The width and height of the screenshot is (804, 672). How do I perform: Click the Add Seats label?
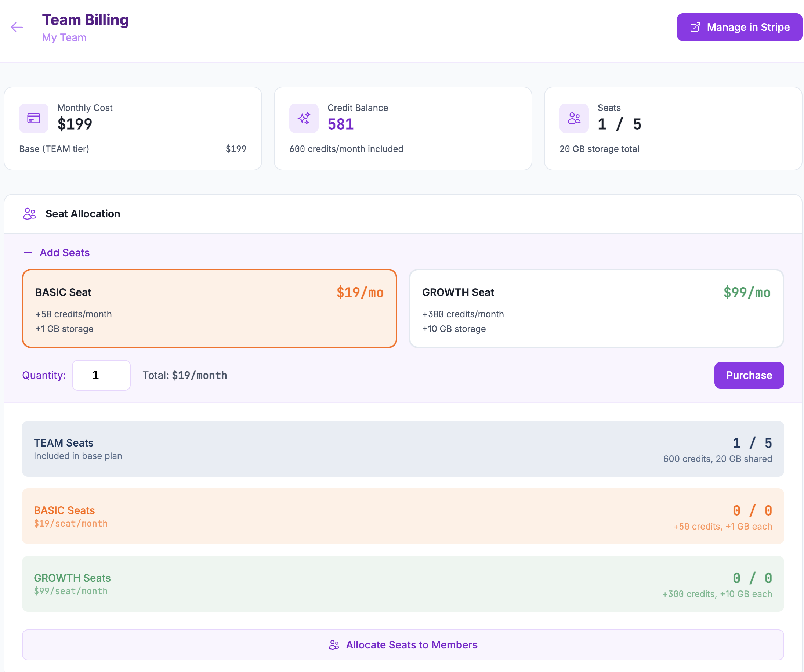pos(65,253)
